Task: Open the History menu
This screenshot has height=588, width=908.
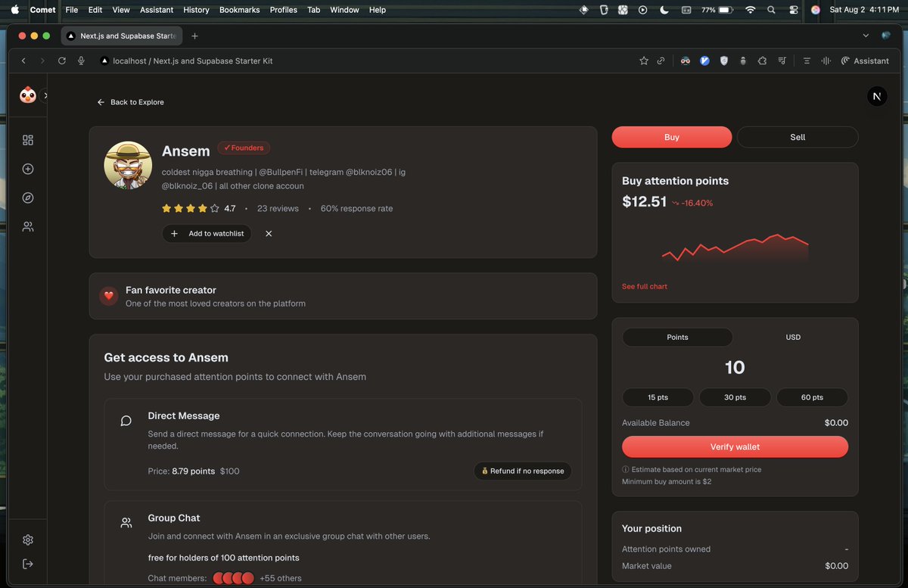Action: click(196, 10)
